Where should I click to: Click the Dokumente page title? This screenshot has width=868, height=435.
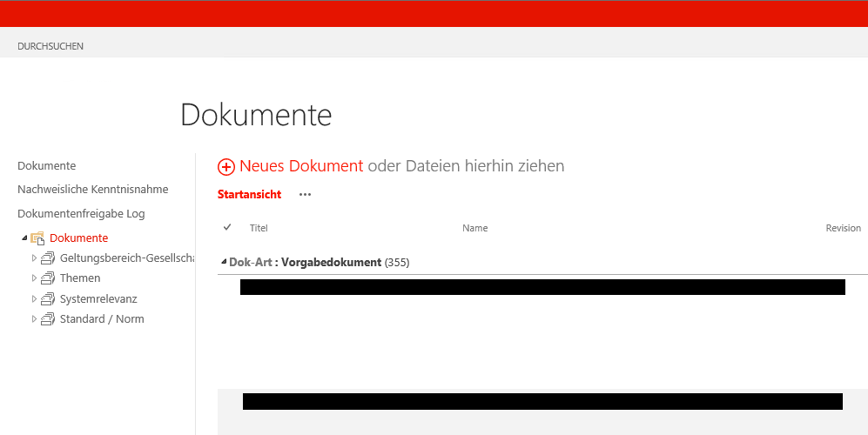(x=256, y=115)
